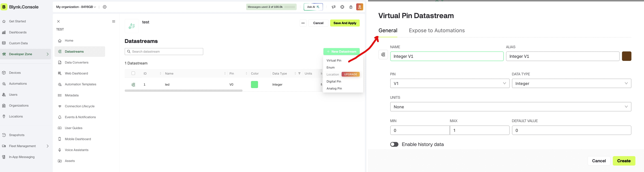This screenshot has height=172, width=644.
Task: Click the Save And Apply button
Action: 345,23
